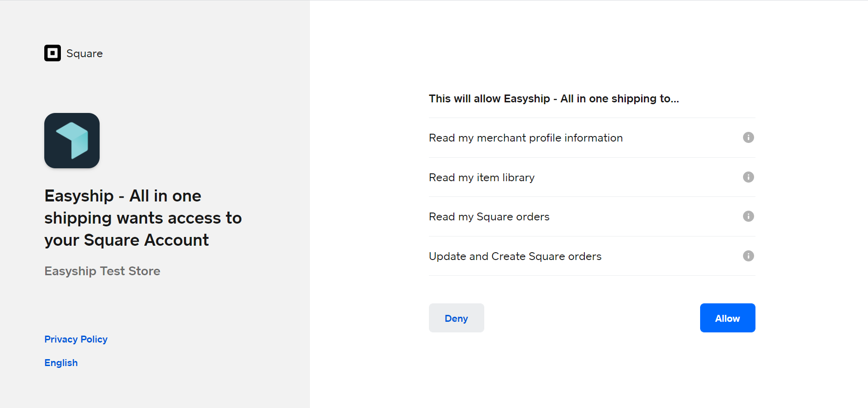Click 'Update and Create Square orders' text

click(515, 256)
